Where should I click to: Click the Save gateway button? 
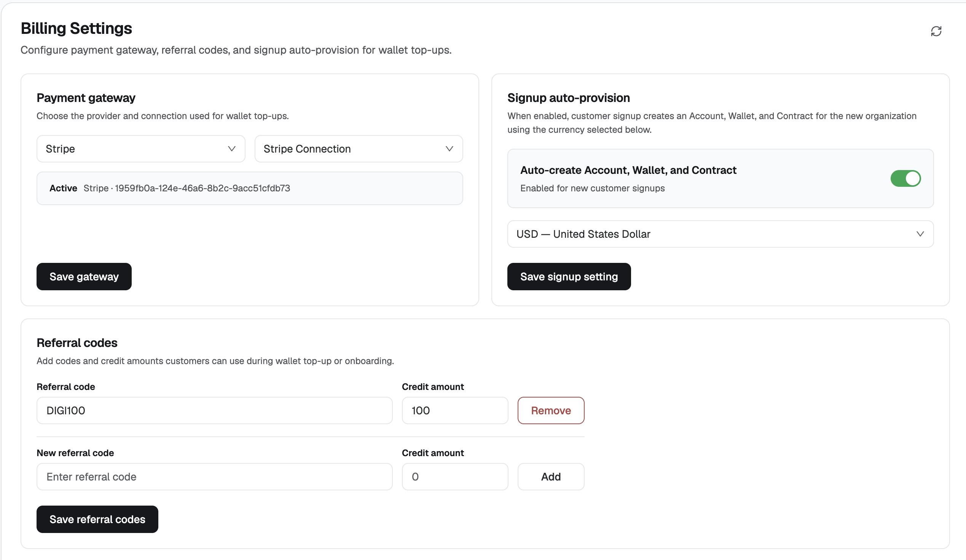[x=84, y=276]
